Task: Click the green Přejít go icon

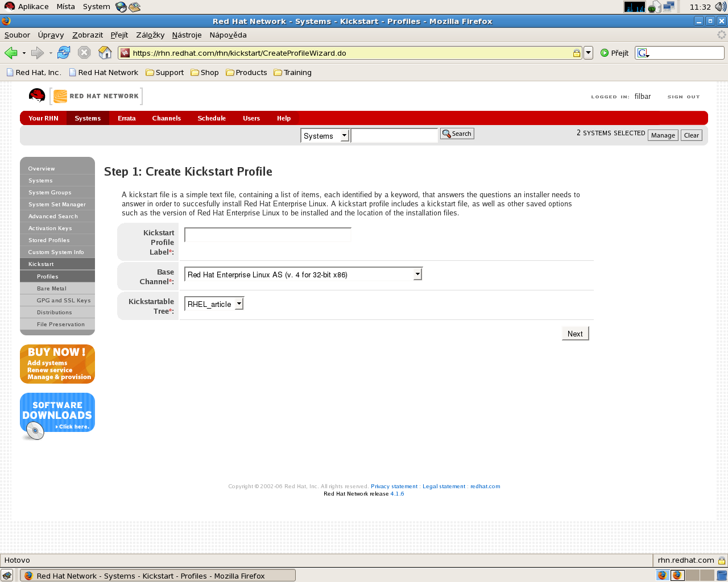Action: (x=605, y=53)
